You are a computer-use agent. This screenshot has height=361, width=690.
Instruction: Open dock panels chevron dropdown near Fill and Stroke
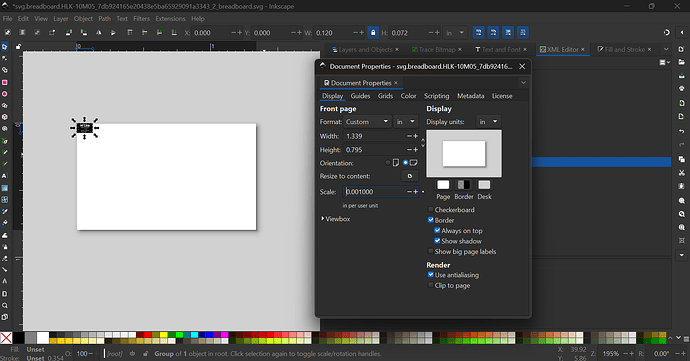[x=666, y=49]
